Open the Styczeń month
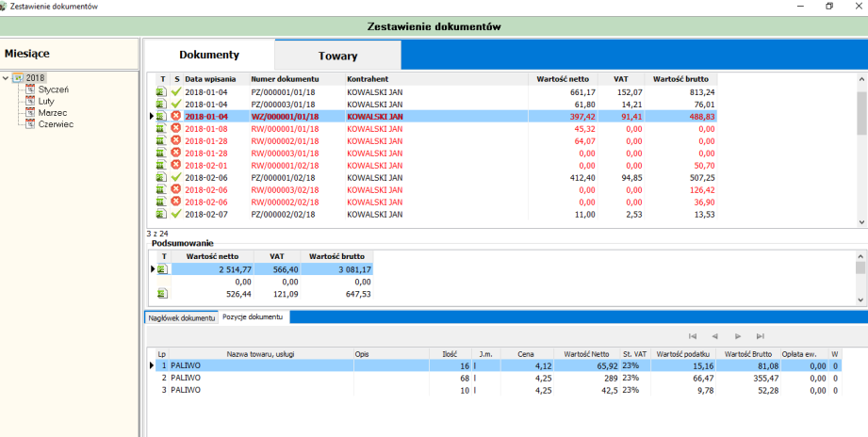 click(x=54, y=89)
